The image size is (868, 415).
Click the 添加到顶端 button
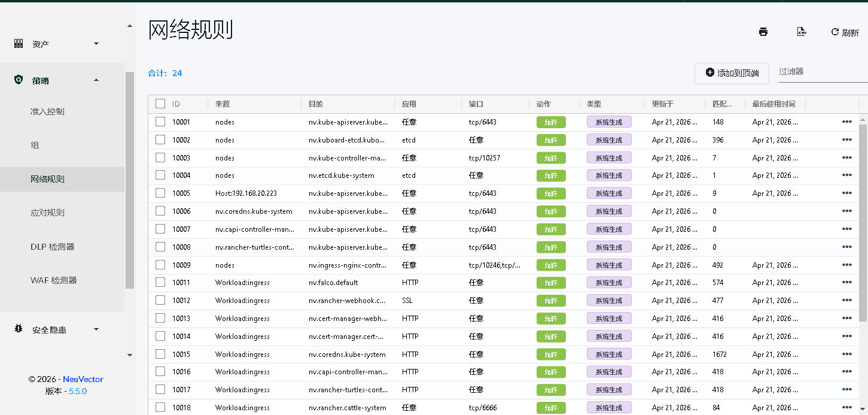(732, 73)
